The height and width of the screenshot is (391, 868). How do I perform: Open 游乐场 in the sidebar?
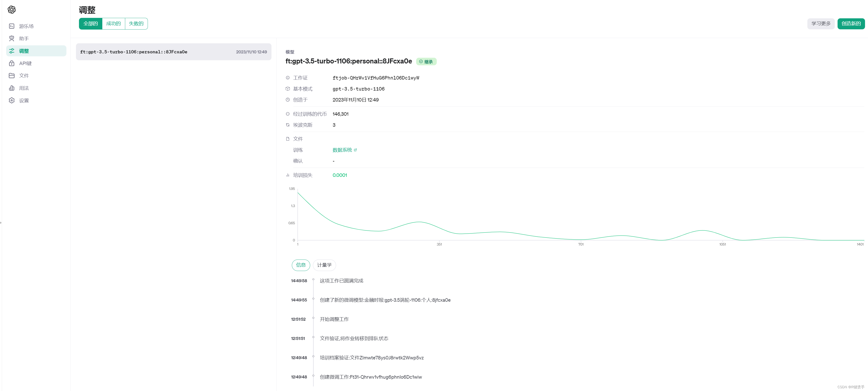tap(36, 26)
